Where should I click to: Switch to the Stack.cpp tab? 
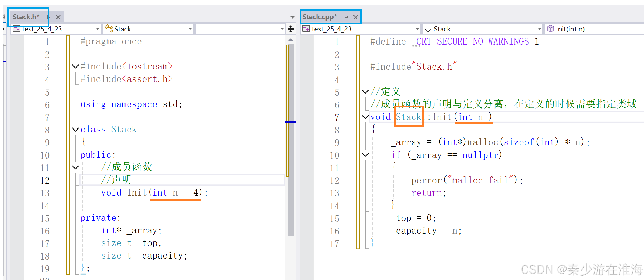(319, 17)
